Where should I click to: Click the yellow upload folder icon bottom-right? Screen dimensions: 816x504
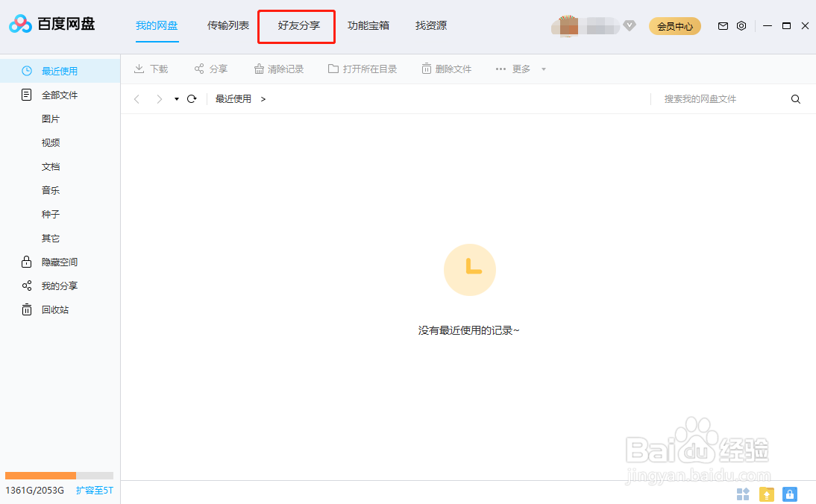click(766, 494)
